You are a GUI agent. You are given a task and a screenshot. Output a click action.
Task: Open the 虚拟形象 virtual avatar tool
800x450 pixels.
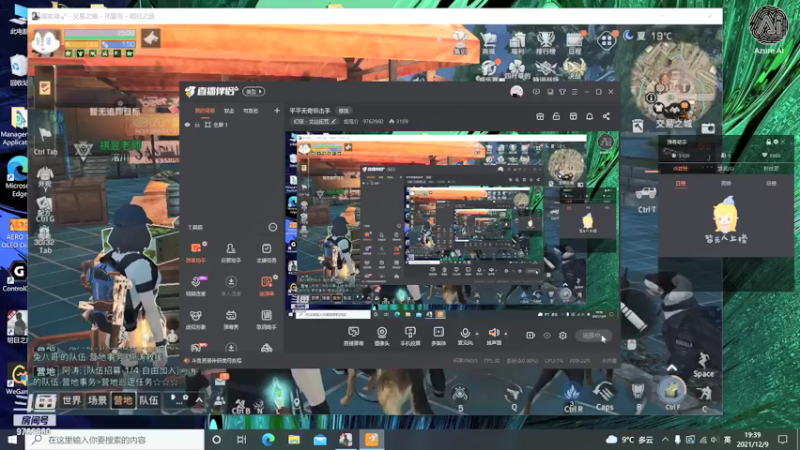(x=196, y=319)
